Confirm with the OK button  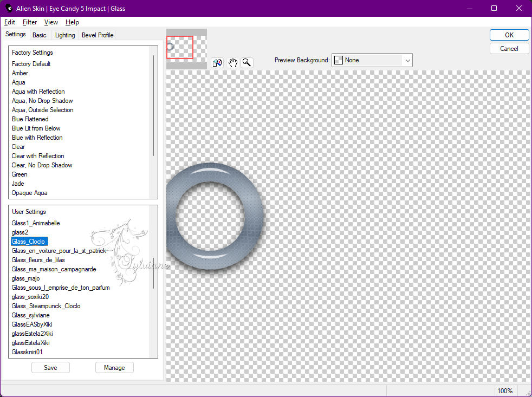(x=509, y=35)
